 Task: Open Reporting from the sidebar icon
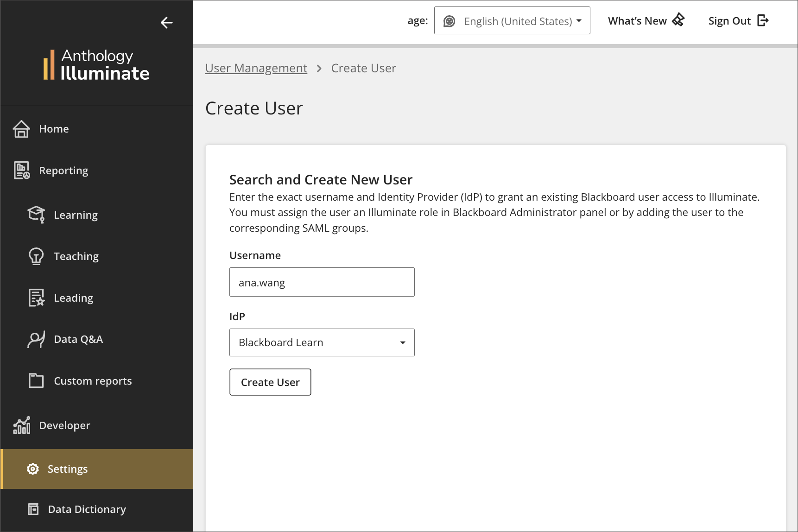click(x=21, y=170)
